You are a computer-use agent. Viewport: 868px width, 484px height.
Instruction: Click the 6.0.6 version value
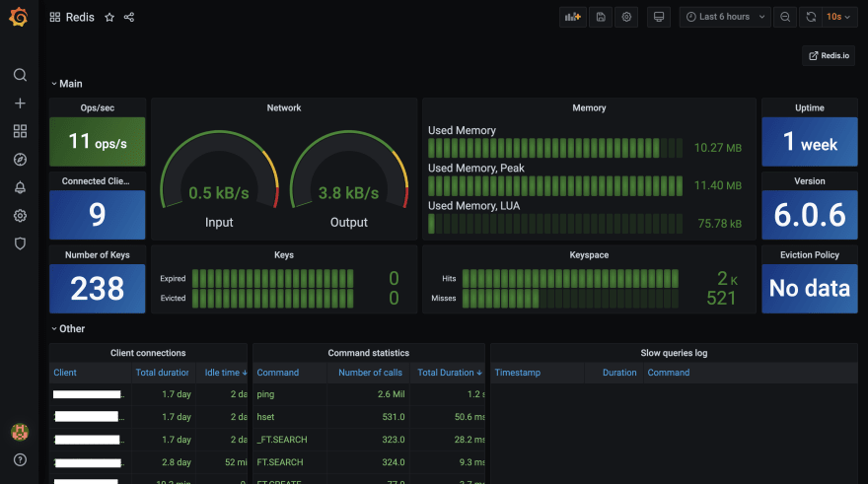click(810, 215)
